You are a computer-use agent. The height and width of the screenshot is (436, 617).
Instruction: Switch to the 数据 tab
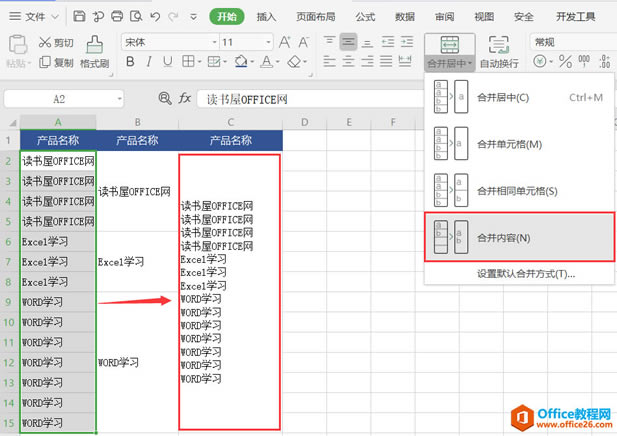tap(405, 17)
